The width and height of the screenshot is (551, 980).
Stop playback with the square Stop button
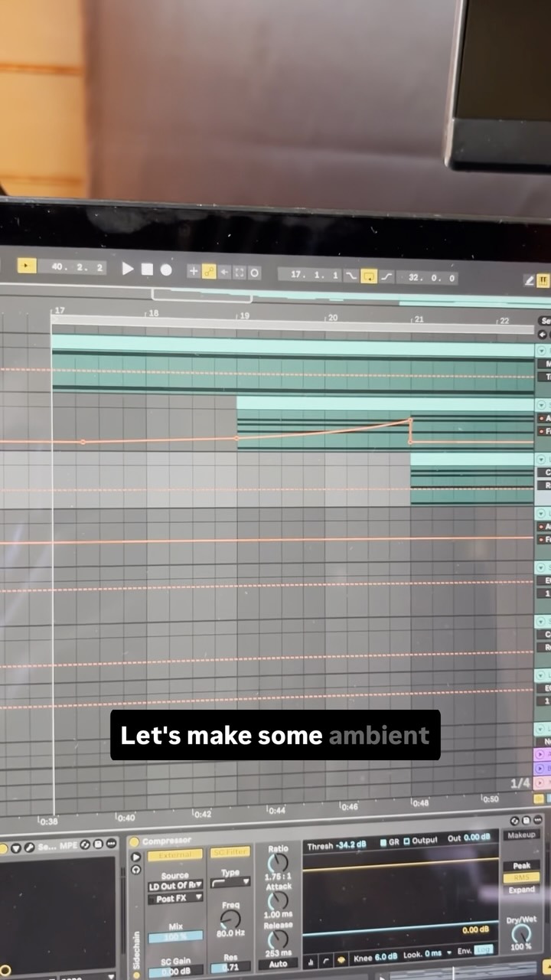147,269
